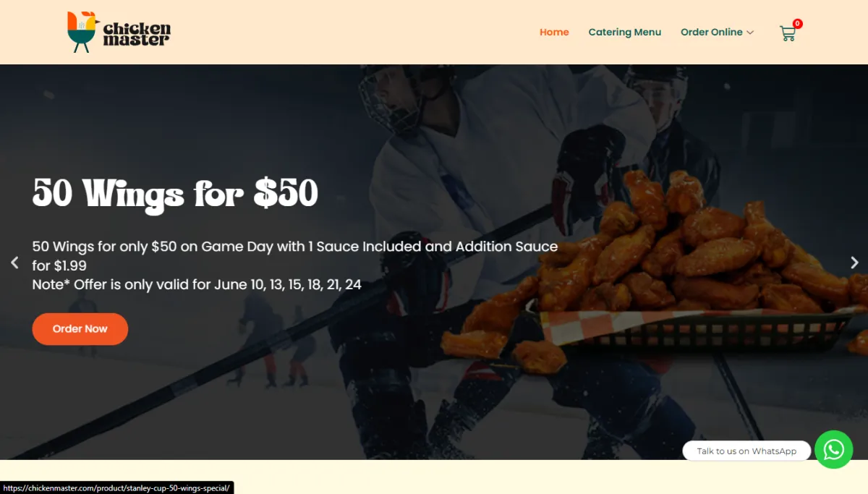
Task: Click the June dates offer note
Action: click(197, 284)
